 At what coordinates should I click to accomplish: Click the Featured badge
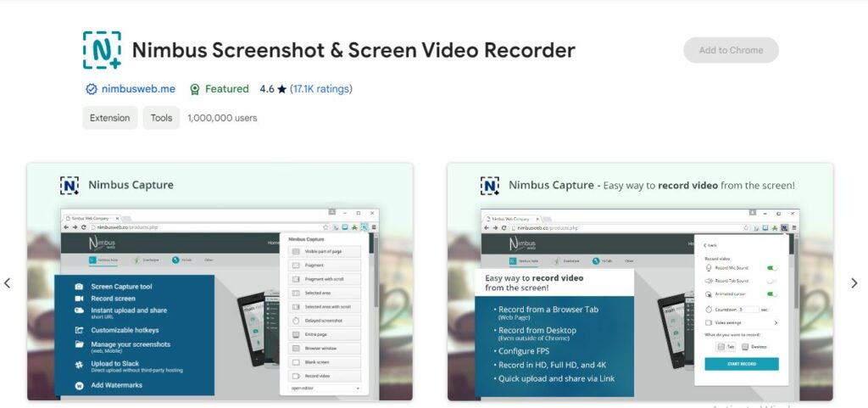220,89
